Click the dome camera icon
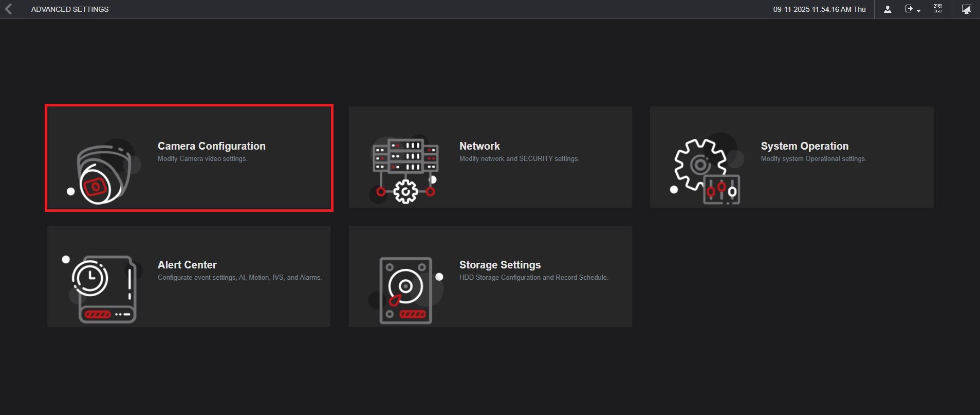The image size is (980, 415). click(x=103, y=173)
